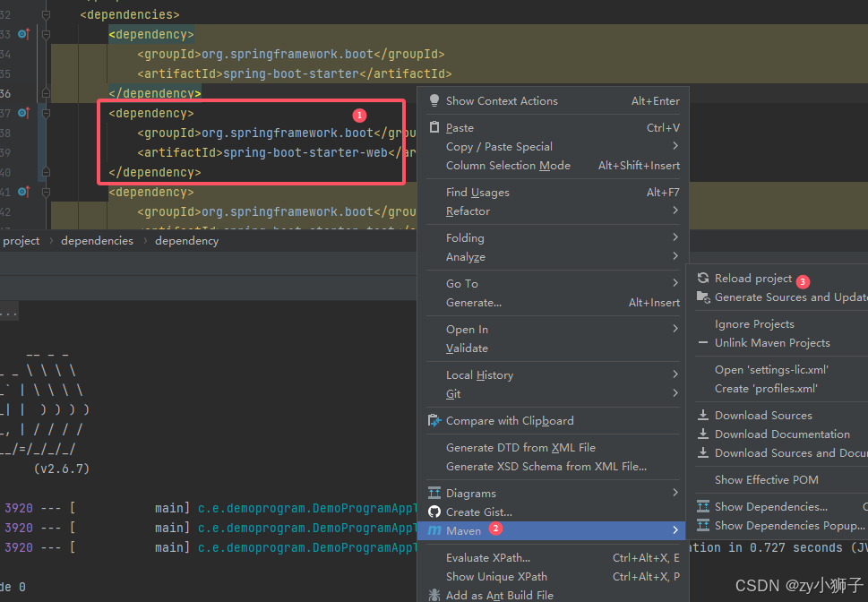Choose Find Usages from context menu
868x602 pixels.
pos(553,193)
